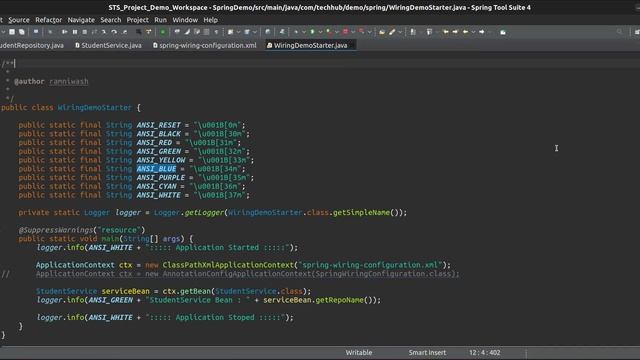Click the Coverage run icon
640x360 pixels.
coord(329,32)
